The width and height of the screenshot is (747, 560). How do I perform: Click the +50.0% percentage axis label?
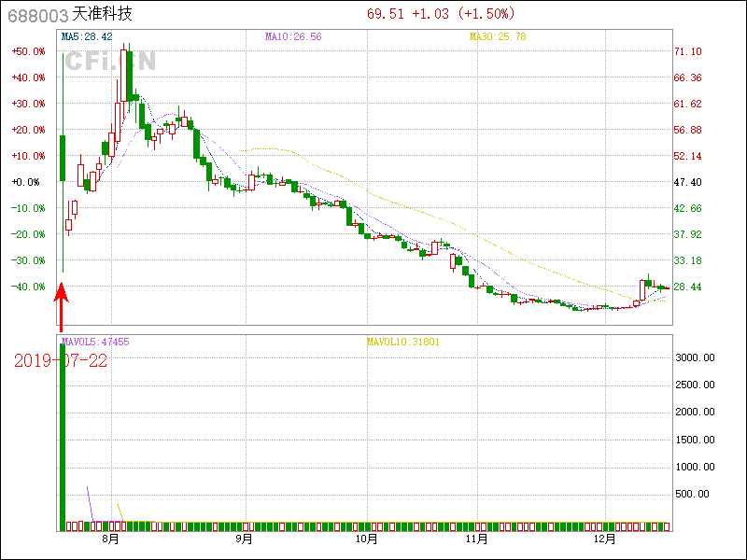coord(28,51)
